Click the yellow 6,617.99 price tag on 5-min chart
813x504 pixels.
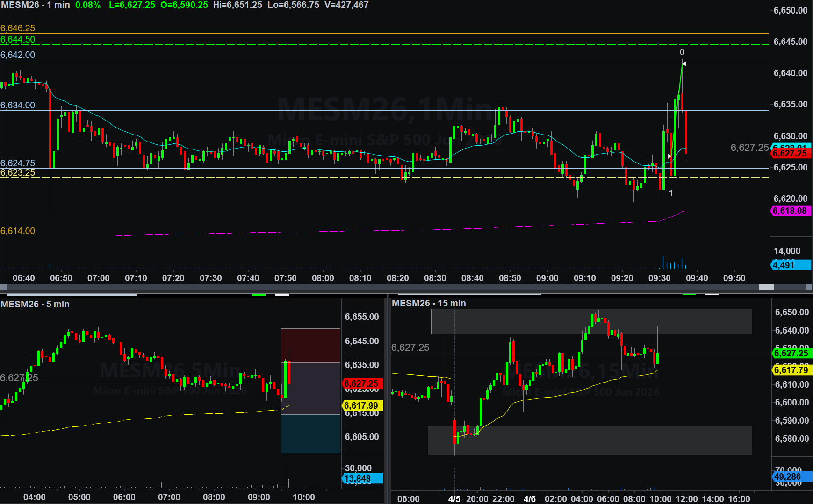pyautogui.click(x=362, y=405)
